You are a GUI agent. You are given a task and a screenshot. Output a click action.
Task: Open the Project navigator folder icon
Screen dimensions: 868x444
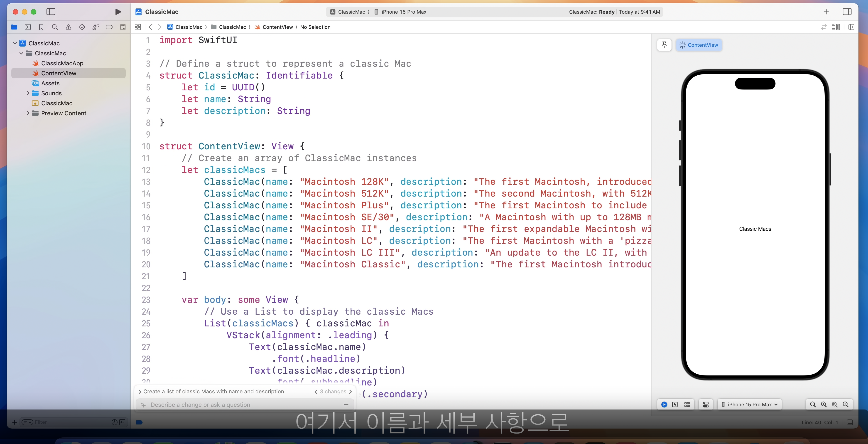pos(14,27)
